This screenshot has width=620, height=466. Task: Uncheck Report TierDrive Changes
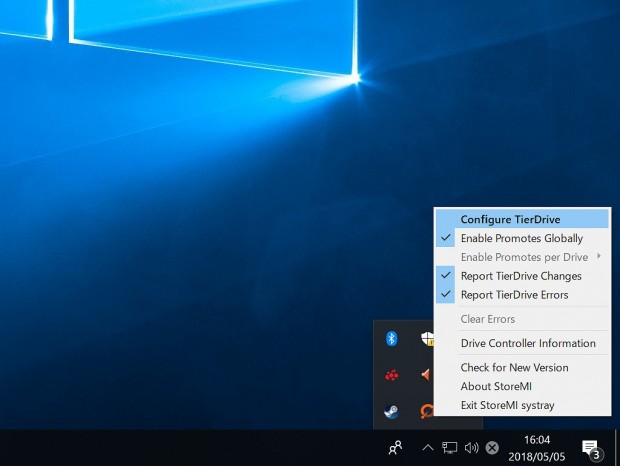[x=522, y=276]
